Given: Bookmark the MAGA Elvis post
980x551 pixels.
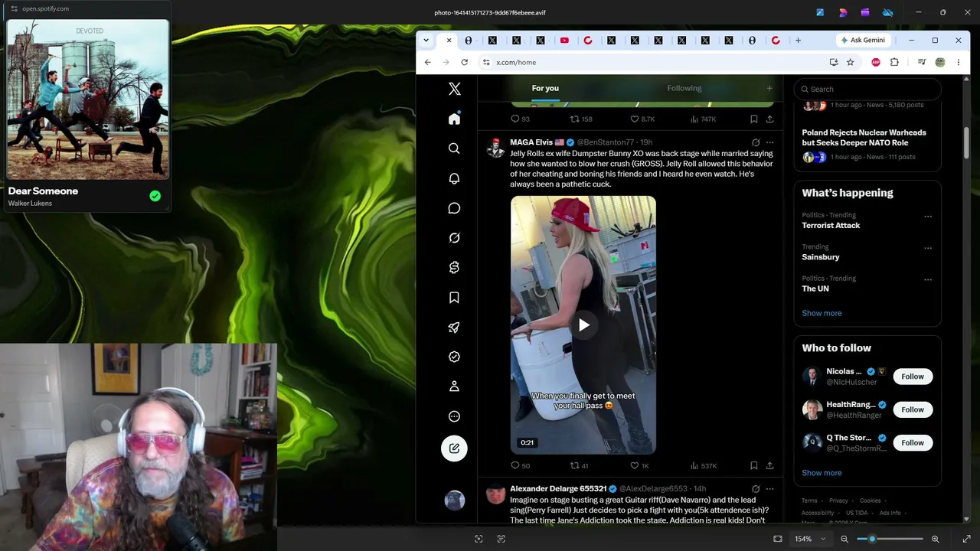Looking at the screenshot, I should 754,465.
